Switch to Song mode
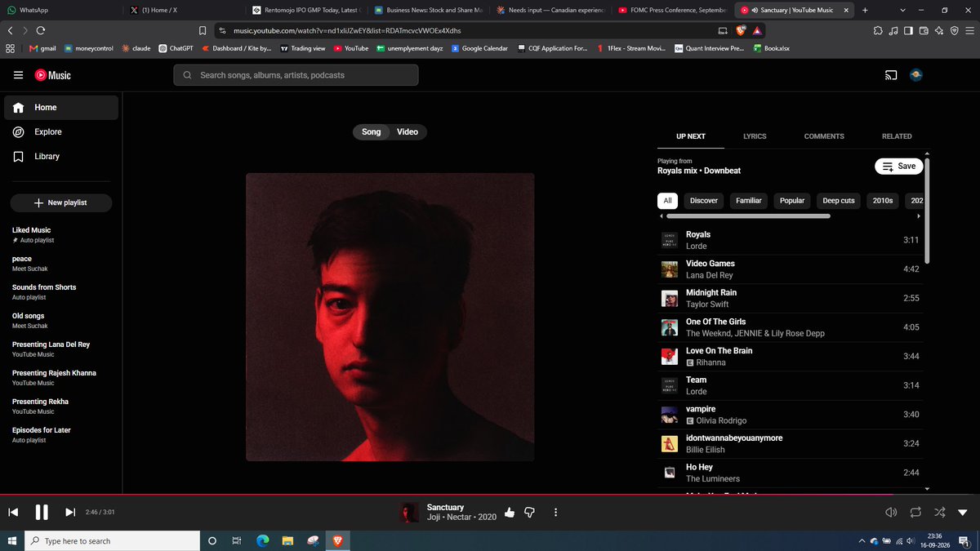Viewport: 980px width, 551px height. pyautogui.click(x=372, y=132)
